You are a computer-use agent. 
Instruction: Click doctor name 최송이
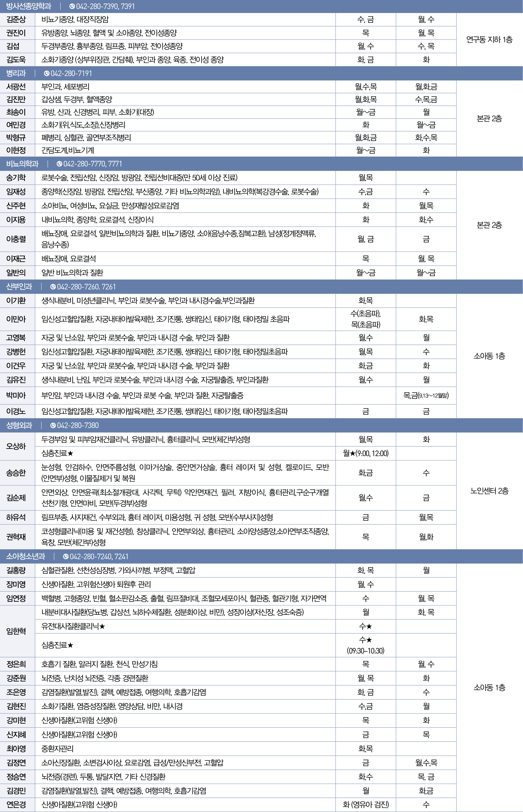[x=16, y=112]
